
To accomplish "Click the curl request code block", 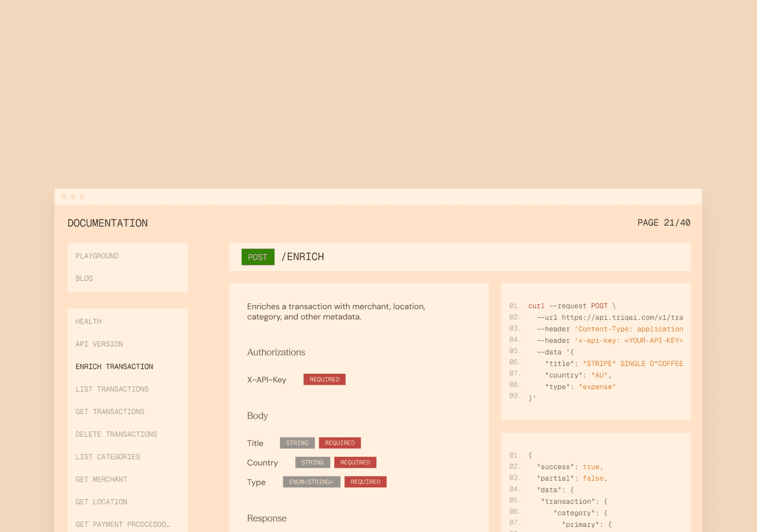I will tap(596, 351).
